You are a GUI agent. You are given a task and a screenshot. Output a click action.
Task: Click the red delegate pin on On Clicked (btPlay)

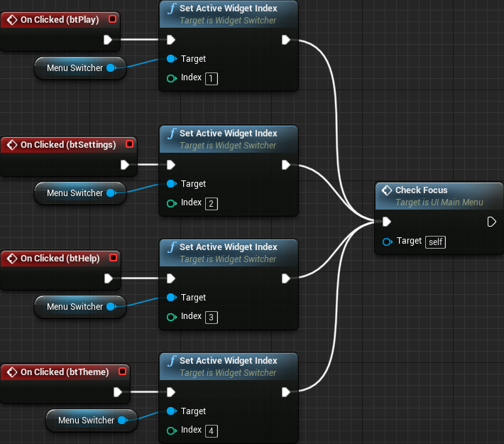[x=112, y=18]
